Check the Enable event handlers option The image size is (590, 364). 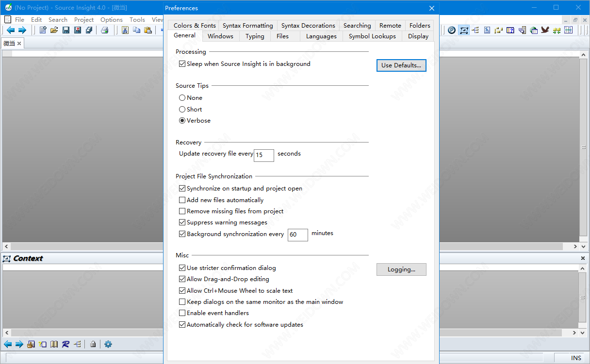click(182, 313)
